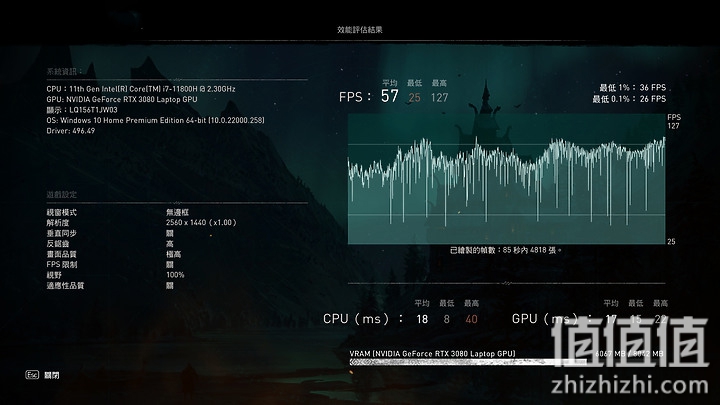Click the 效能評估結果 title

coord(360,29)
